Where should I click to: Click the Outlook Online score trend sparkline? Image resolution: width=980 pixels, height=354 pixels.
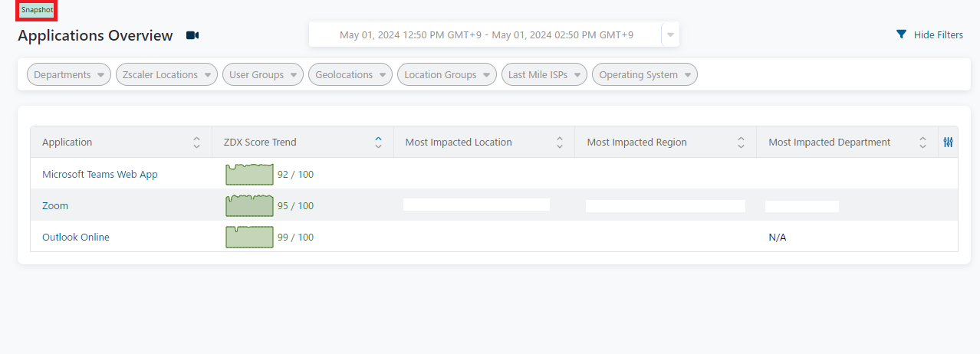pyautogui.click(x=249, y=237)
